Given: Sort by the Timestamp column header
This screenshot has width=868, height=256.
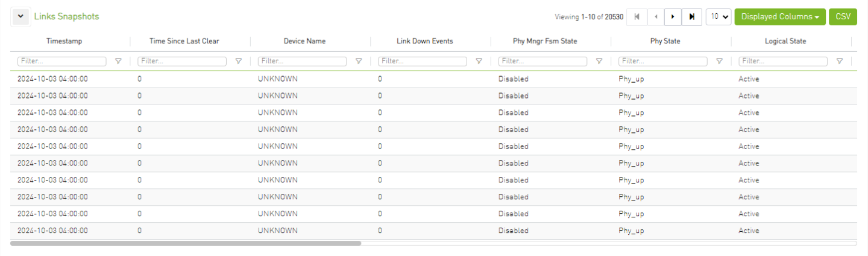Looking at the screenshot, I should (64, 41).
